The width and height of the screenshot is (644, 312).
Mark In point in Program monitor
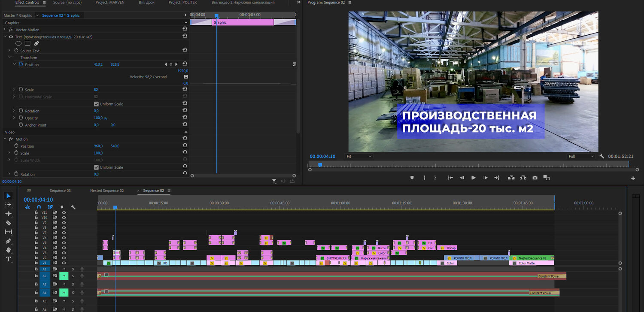(424, 178)
